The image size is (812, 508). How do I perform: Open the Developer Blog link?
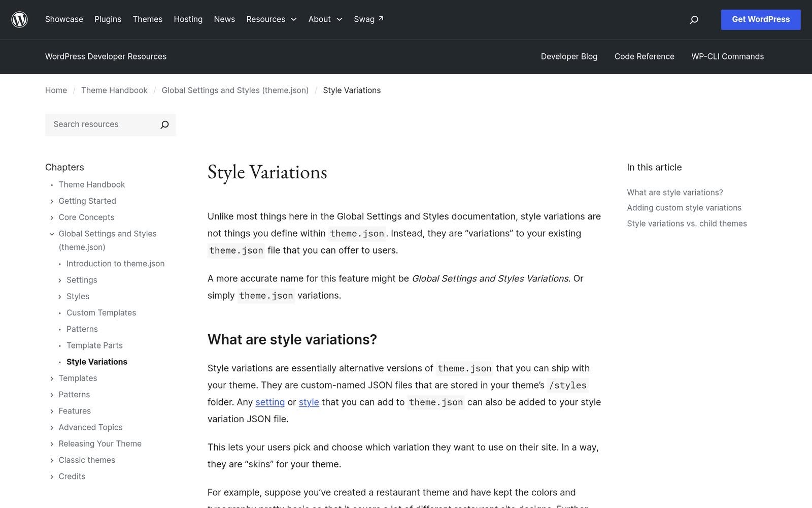tap(569, 56)
